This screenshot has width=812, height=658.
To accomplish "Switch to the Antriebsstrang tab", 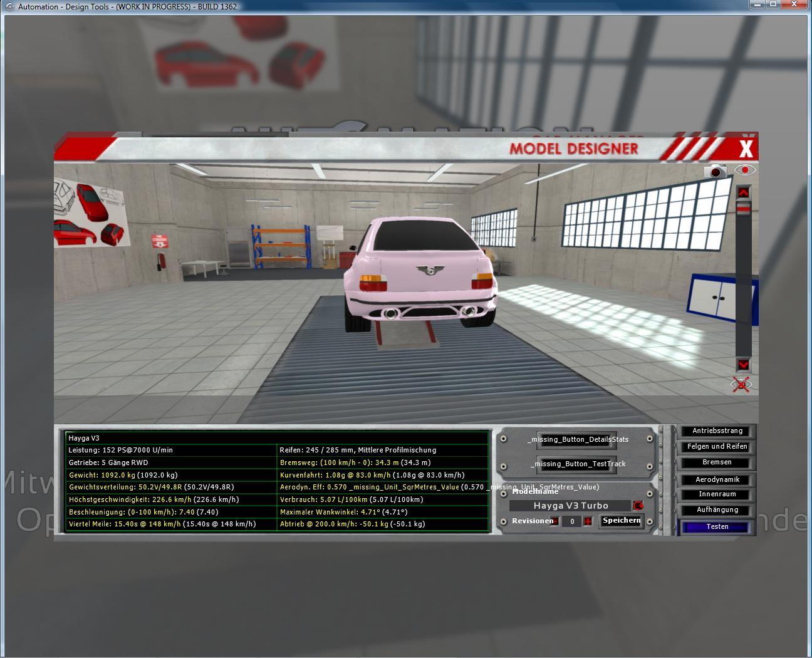I will [717, 431].
